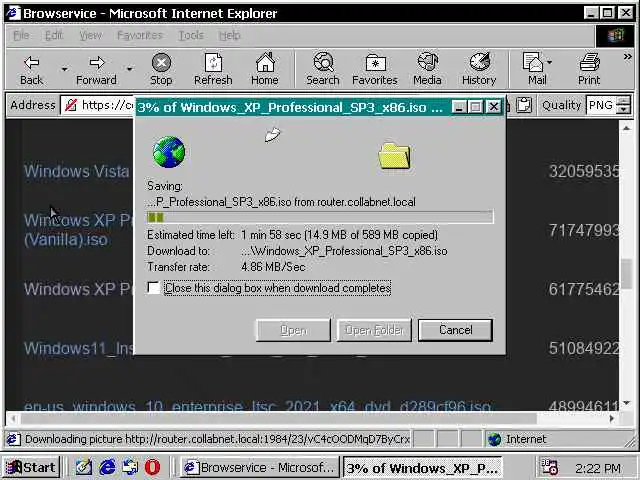Open the Search pane
This screenshot has height=480, width=640.
point(323,69)
